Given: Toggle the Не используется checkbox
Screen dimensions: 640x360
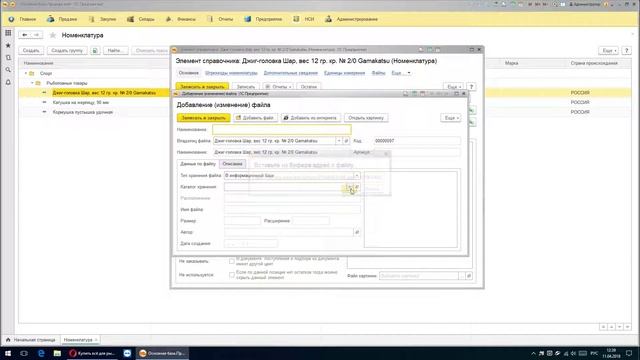Looking at the screenshot, I should tap(231, 275).
